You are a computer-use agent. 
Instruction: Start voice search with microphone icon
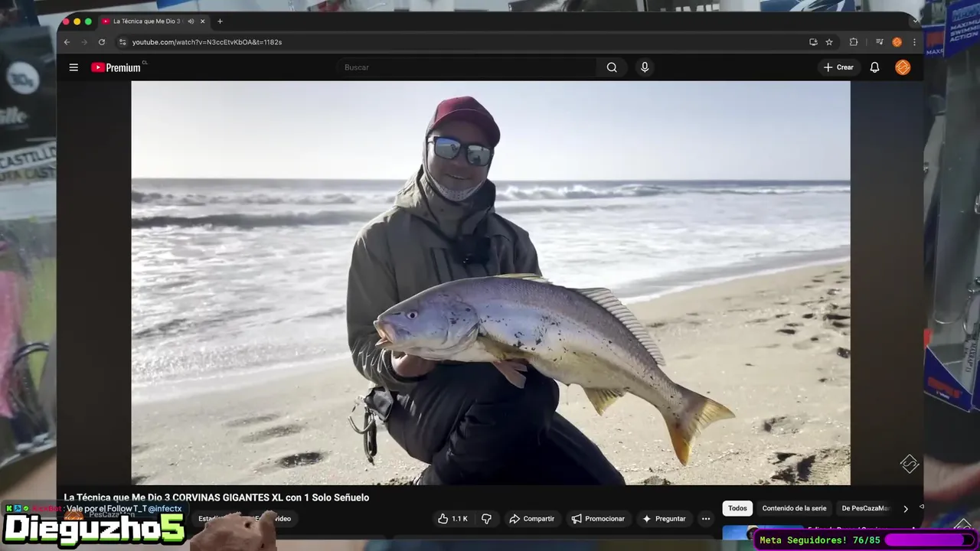(x=645, y=67)
